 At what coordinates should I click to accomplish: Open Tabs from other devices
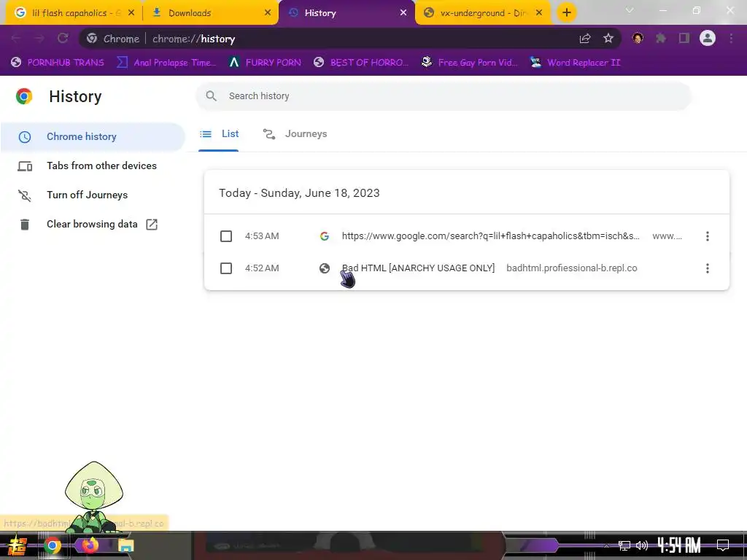tap(93, 166)
